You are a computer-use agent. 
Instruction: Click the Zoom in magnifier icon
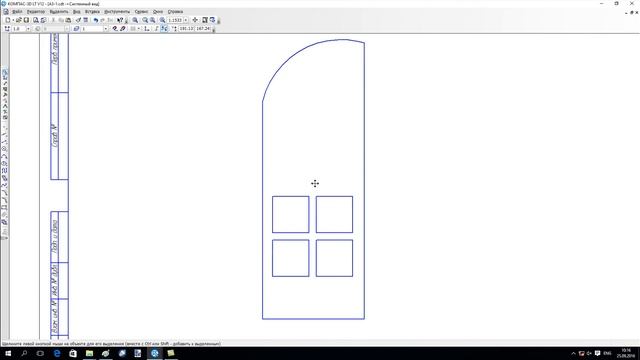click(x=145, y=20)
